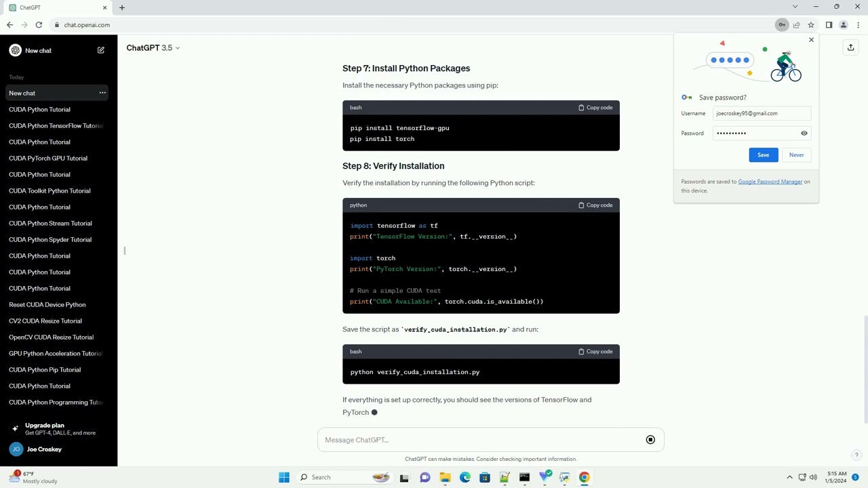Open the ChatGPT 3.5 model dropdown
868x488 pixels.
coord(153,48)
